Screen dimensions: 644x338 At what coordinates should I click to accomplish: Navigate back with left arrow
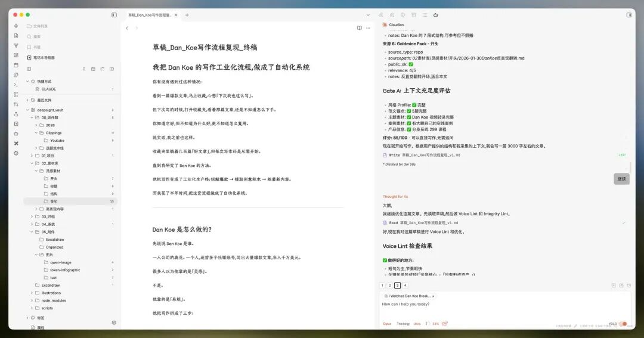pos(127,28)
